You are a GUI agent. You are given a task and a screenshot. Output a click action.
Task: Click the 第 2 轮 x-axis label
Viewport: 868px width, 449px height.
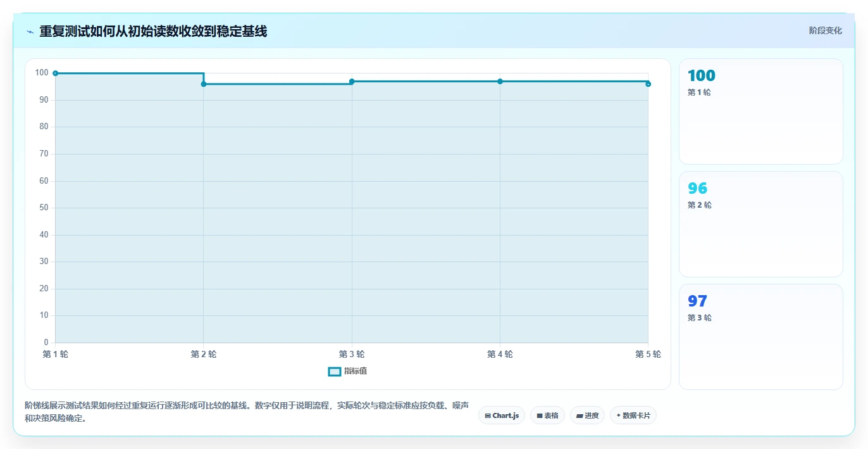pos(204,355)
